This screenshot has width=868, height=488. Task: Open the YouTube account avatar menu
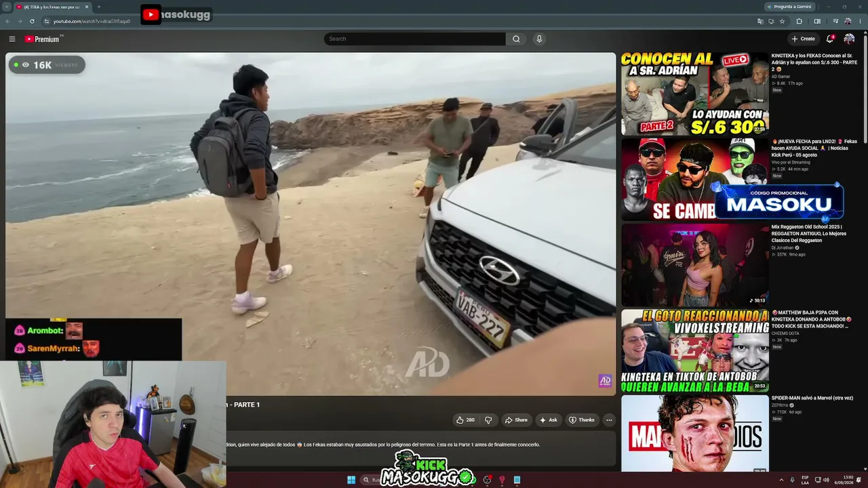tap(849, 39)
